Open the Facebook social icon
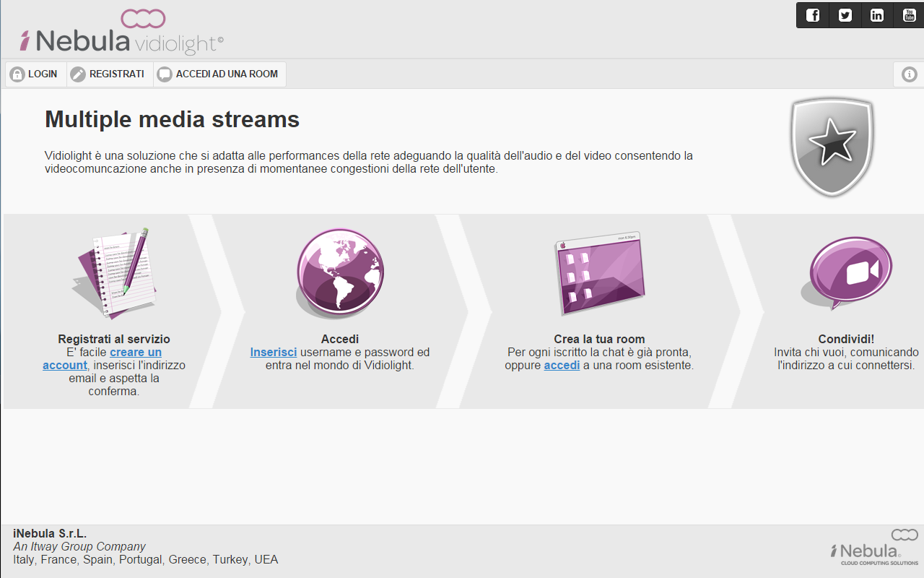The image size is (924, 578). 813,15
